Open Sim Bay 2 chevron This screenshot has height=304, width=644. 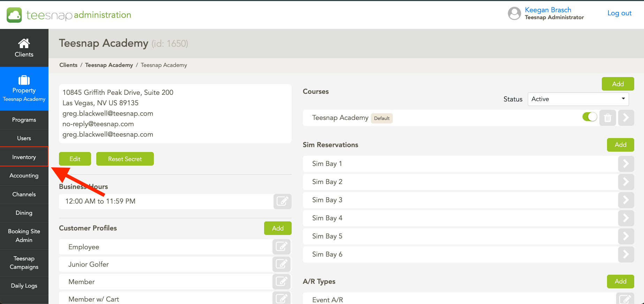click(x=626, y=182)
